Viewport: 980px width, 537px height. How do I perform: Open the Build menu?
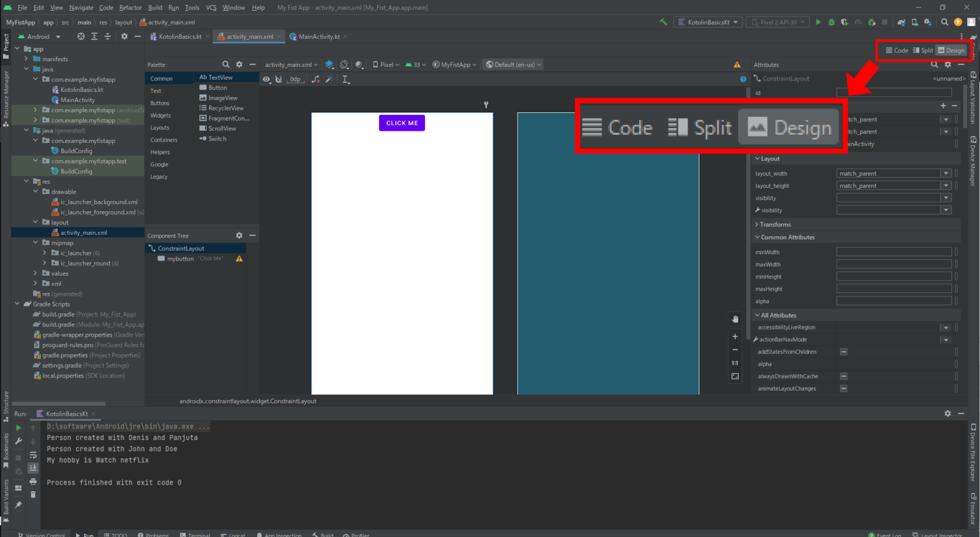(154, 7)
